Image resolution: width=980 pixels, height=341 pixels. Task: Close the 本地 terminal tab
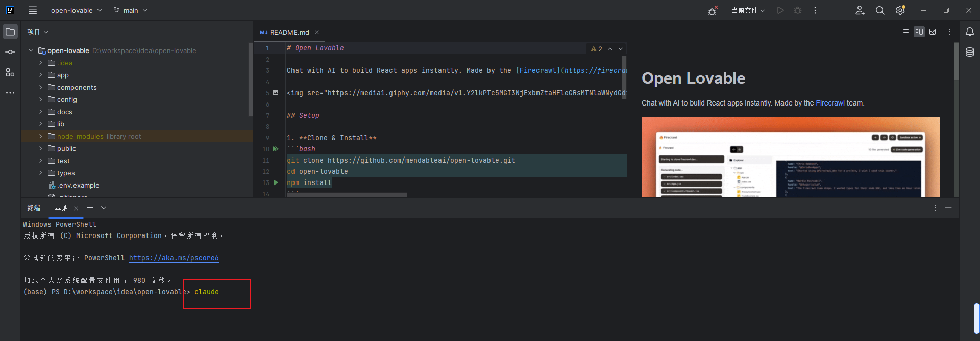[x=76, y=208]
